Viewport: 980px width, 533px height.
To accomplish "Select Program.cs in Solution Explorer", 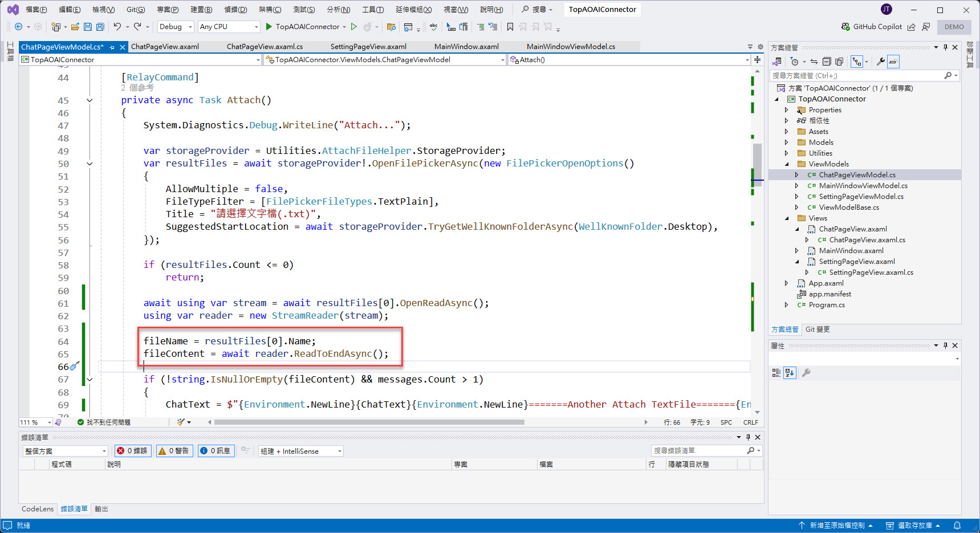I will coord(826,305).
